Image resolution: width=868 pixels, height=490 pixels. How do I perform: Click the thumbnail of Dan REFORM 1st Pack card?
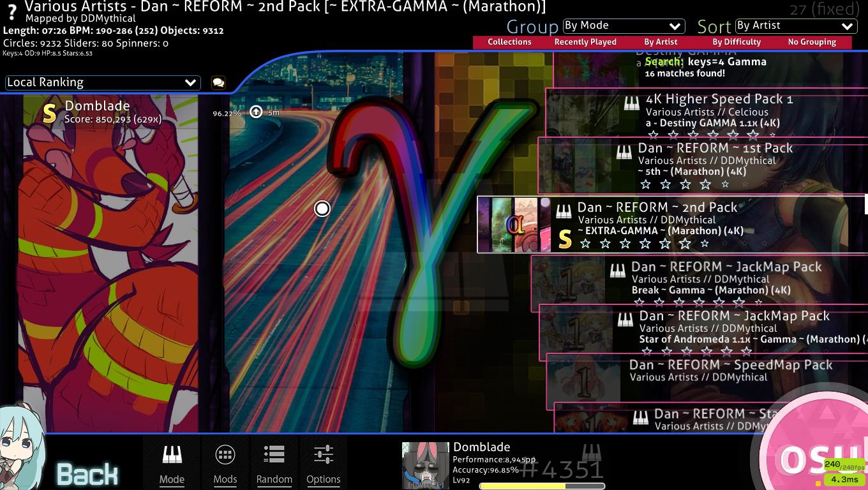click(x=574, y=165)
